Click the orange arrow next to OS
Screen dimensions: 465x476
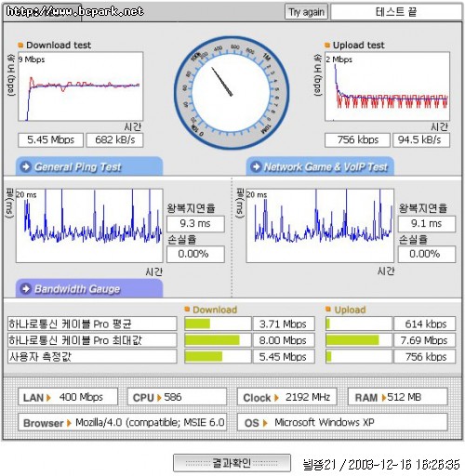pyautogui.click(x=265, y=423)
